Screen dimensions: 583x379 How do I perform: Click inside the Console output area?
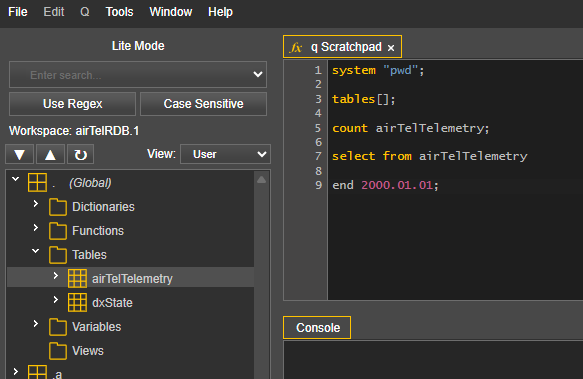click(433, 360)
